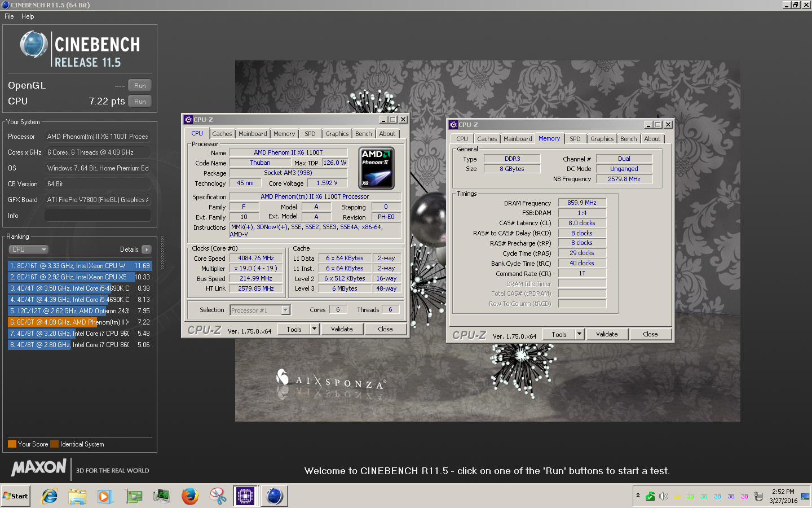Switch to CPU-Z via its taskbar icon
The height and width of the screenshot is (508, 812).
click(x=245, y=496)
